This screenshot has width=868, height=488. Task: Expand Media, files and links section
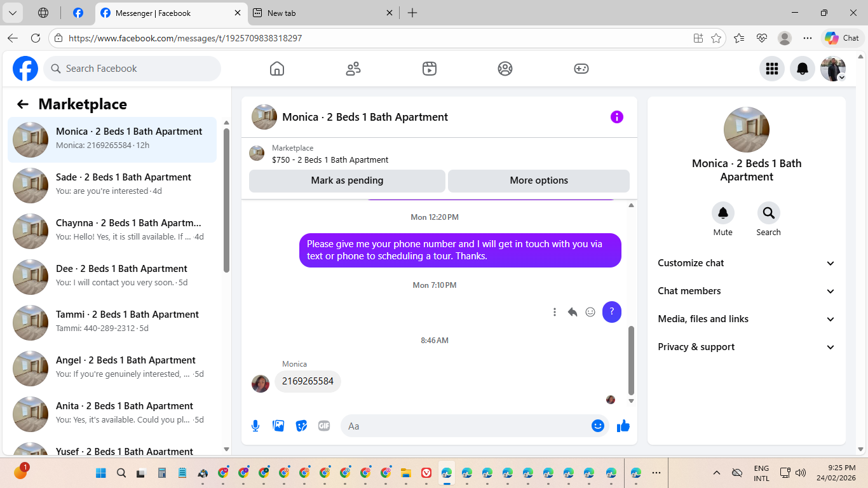(747, 319)
